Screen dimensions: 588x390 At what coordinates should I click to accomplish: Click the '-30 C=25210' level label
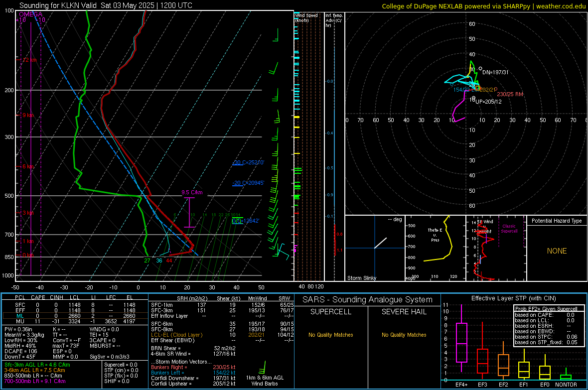pyautogui.click(x=248, y=162)
